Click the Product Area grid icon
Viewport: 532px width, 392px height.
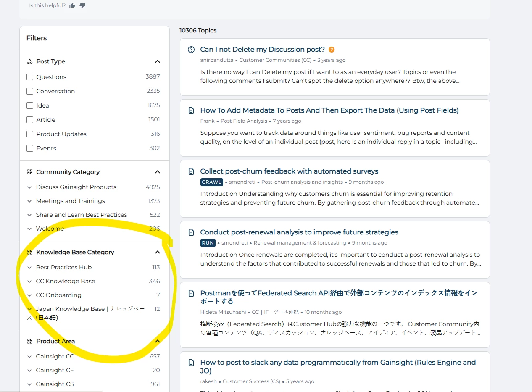point(30,341)
